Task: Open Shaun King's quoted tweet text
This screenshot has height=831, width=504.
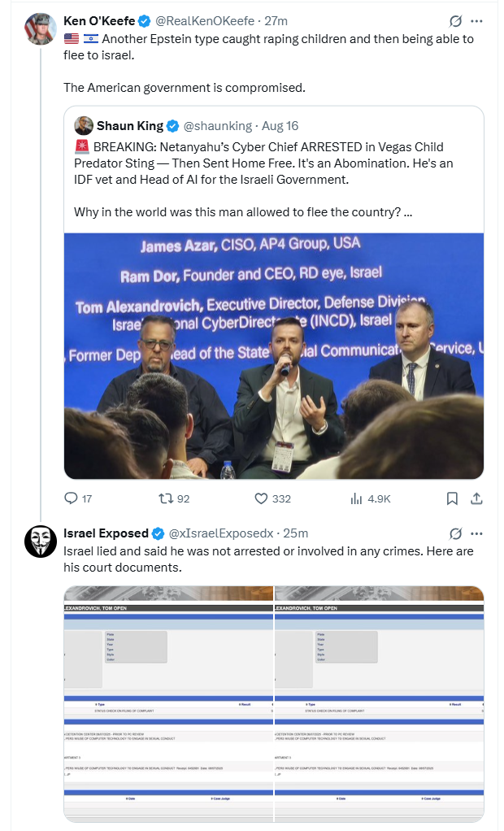Action: pyautogui.click(x=264, y=179)
